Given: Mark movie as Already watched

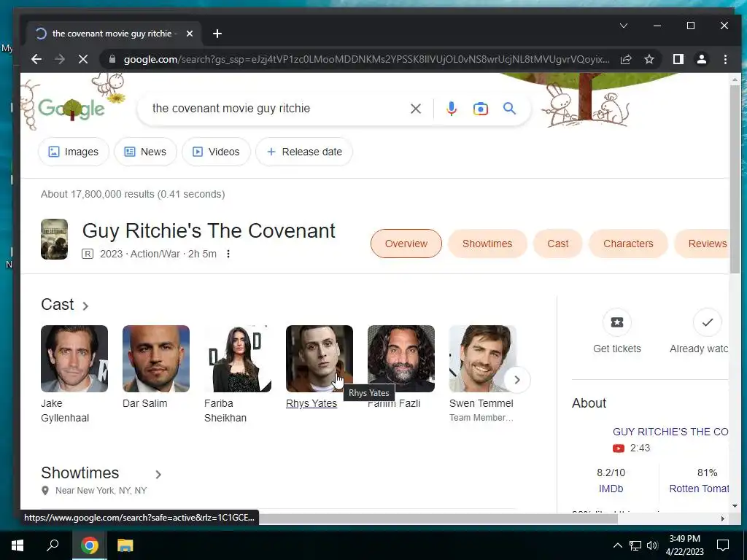Looking at the screenshot, I should coord(708,322).
